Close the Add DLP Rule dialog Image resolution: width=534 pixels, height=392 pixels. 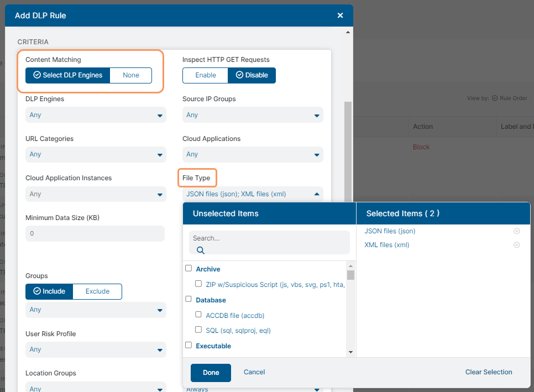click(340, 15)
